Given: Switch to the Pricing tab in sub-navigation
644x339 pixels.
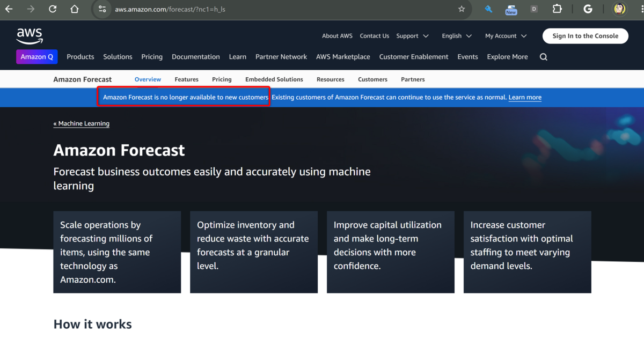Looking at the screenshot, I should coord(222,79).
